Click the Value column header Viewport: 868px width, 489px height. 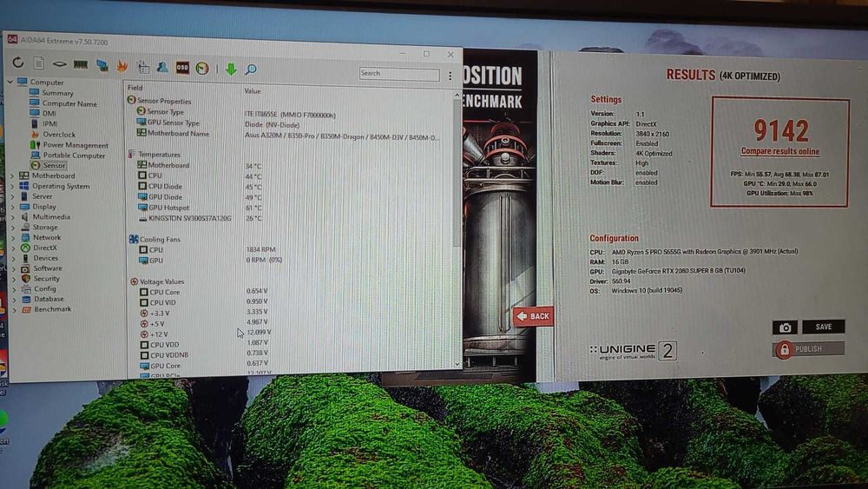tap(253, 91)
